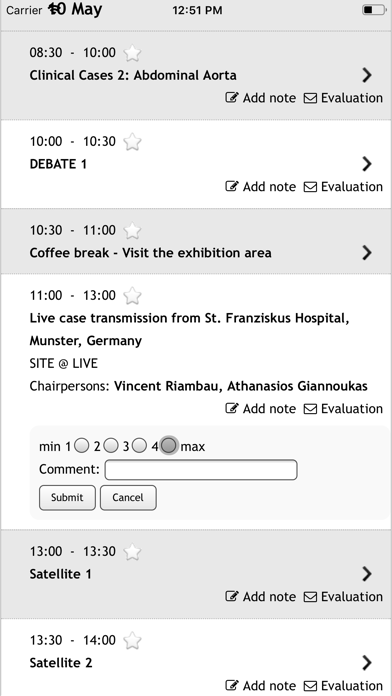Screen dimensions: 392x696
Task: Pick rating 3 in the evaluation
Action: pyautogui.click(x=139, y=445)
